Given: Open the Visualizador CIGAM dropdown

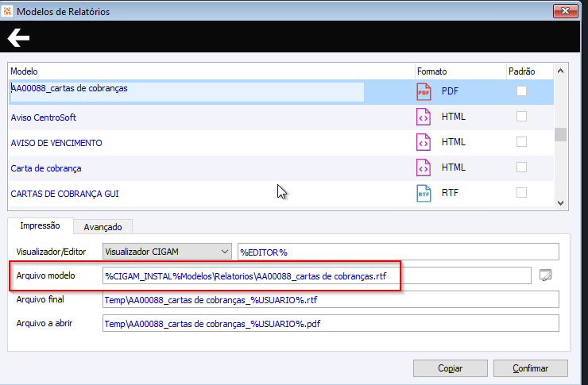Looking at the screenshot, I should (167, 252).
